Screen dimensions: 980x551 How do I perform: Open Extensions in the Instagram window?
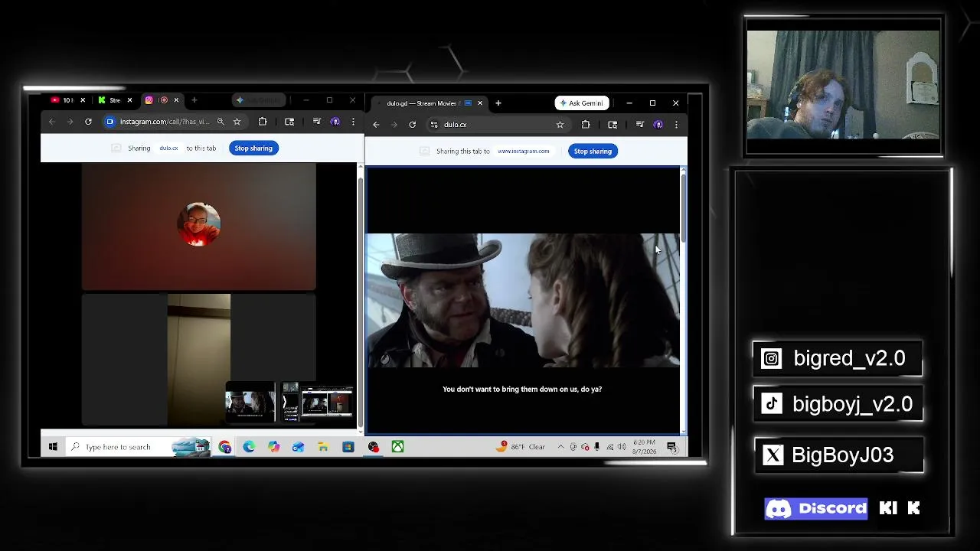point(263,122)
